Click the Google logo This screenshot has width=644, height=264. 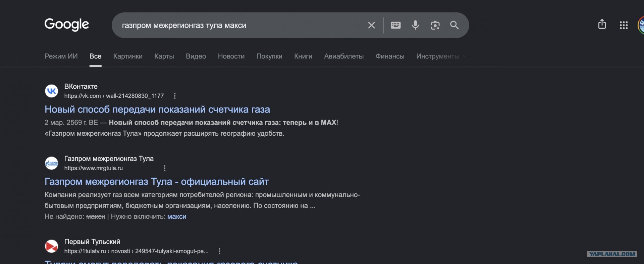click(67, 25)
